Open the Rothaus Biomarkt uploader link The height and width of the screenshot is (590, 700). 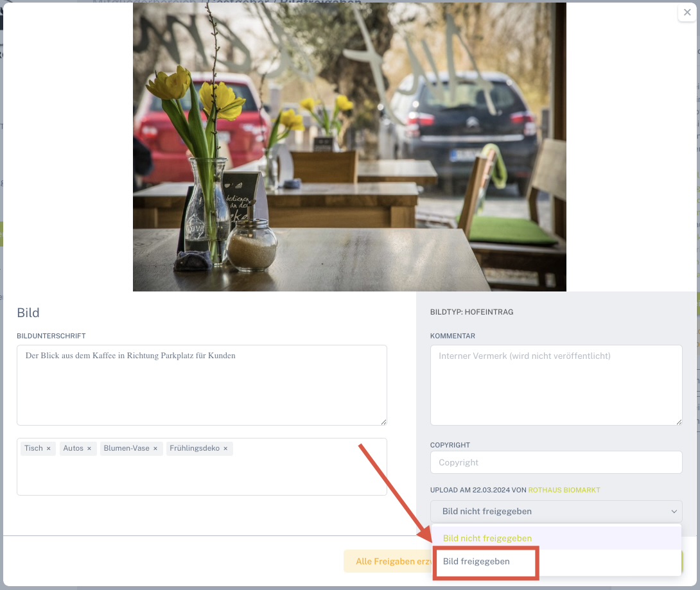[564, 490]
